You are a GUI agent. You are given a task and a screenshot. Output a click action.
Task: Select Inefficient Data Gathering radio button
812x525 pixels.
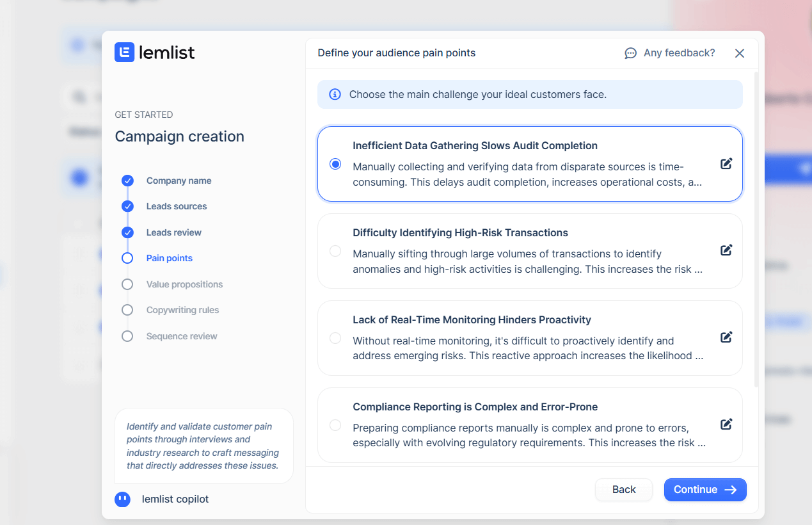(x=335, y=164)
